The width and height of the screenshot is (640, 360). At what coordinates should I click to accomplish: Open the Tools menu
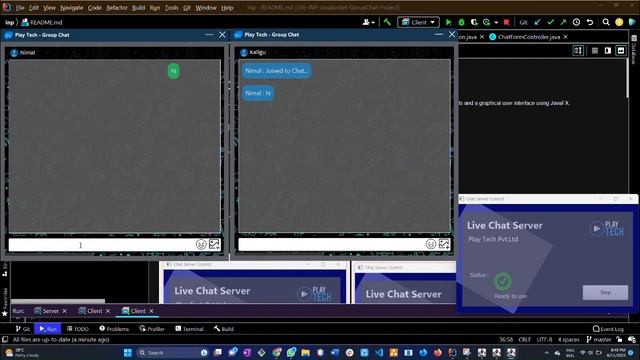pyautogui.click(x=171, y=8)
